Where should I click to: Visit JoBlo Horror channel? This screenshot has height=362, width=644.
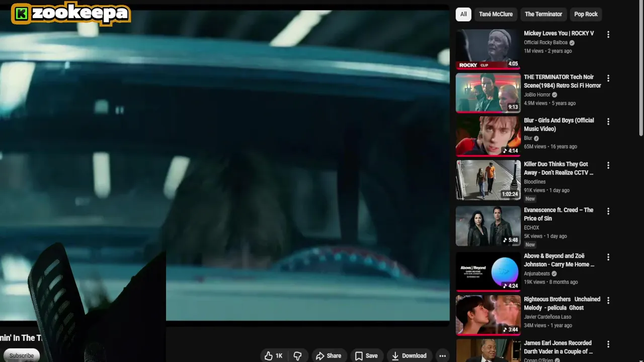537,95
